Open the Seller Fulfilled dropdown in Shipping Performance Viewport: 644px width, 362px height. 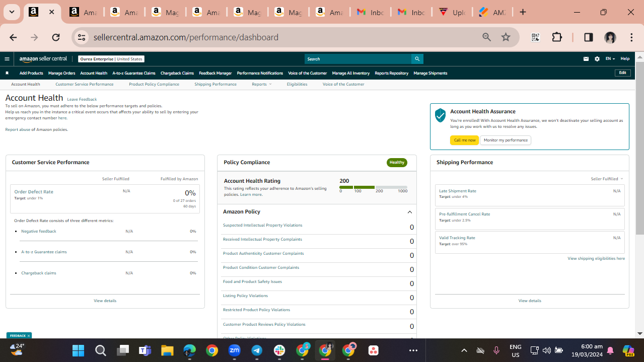coord(607,179)
